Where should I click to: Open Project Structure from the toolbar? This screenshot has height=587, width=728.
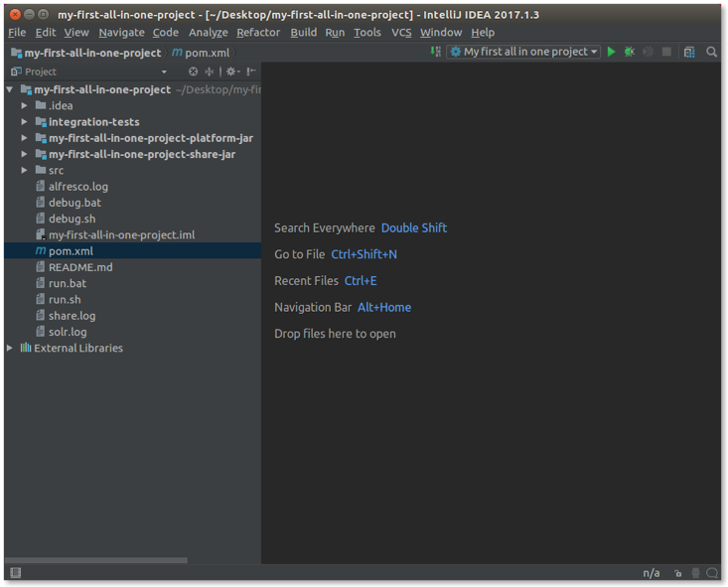pyautogui.click(x=689, y=52)
